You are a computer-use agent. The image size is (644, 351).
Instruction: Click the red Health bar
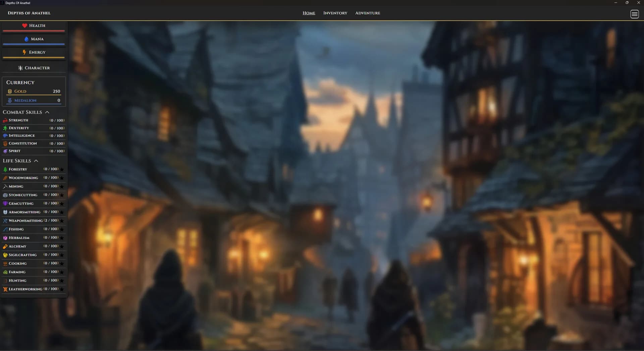click(x=34, y=31)
